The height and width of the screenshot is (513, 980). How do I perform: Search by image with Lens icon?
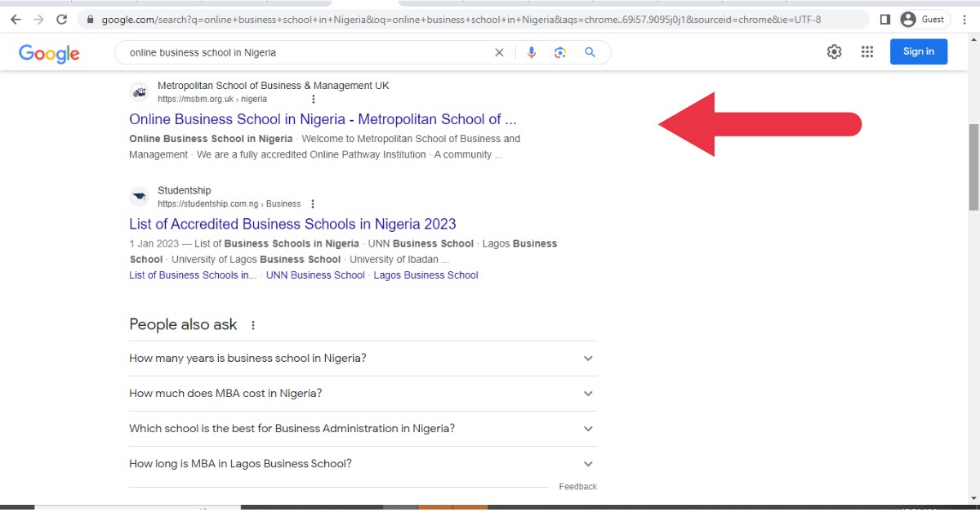coord(560,52)
